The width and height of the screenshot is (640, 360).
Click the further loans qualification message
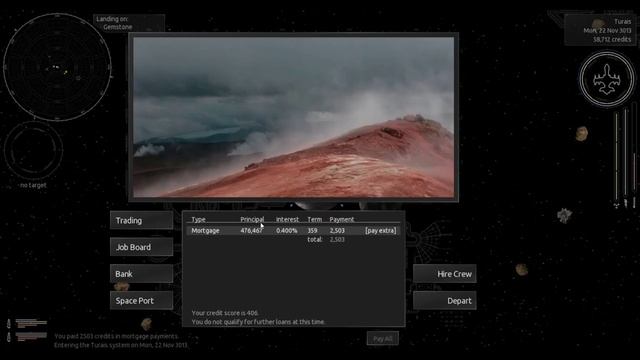[x=258, y=322]
